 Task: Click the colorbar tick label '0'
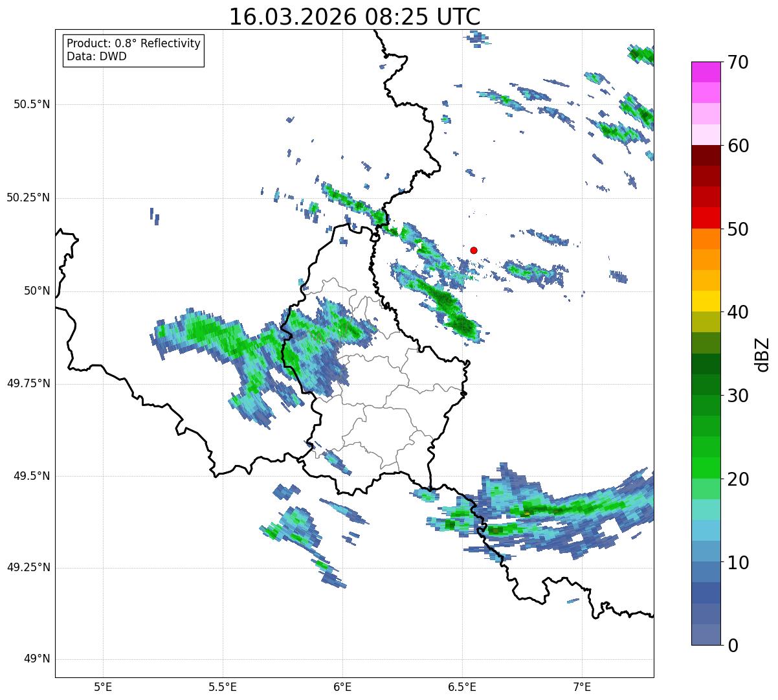pos(732,646)
